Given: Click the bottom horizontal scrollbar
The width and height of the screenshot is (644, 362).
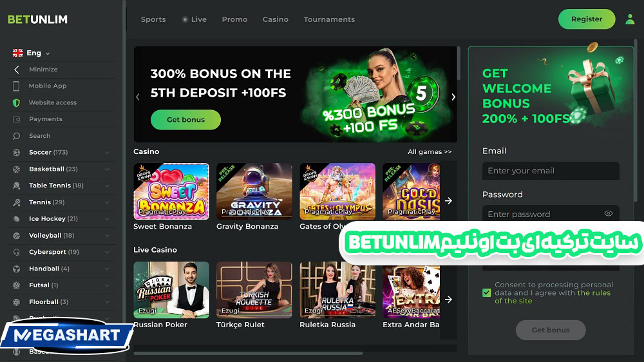Looking at the screenshot, I should 248,353.
